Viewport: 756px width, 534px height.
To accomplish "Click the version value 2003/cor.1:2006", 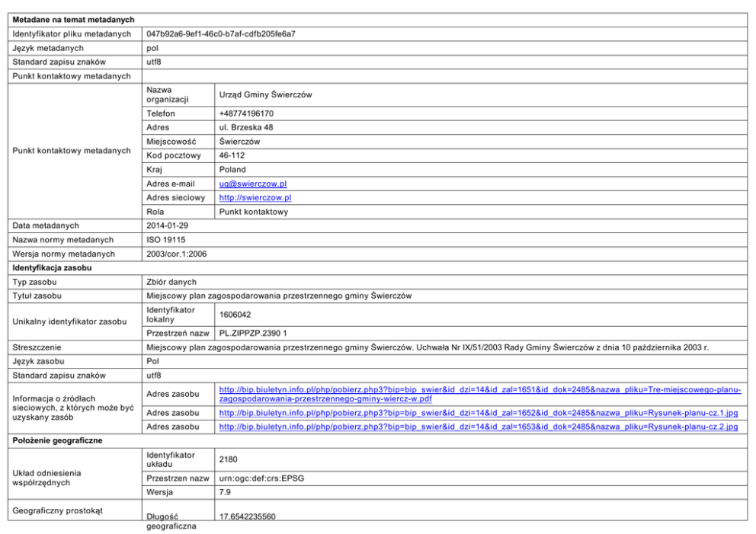I will (x=177, y=254).
